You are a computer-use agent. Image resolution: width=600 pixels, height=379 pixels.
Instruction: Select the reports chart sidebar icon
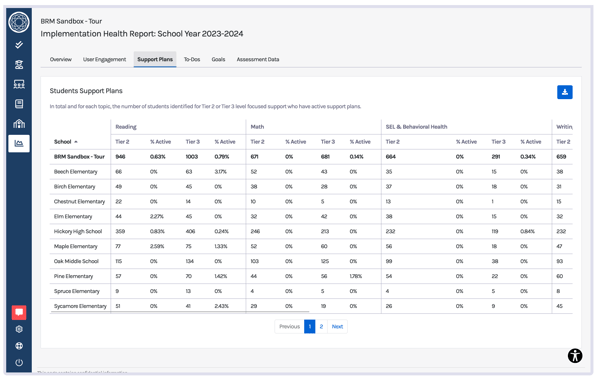(19, 144)
